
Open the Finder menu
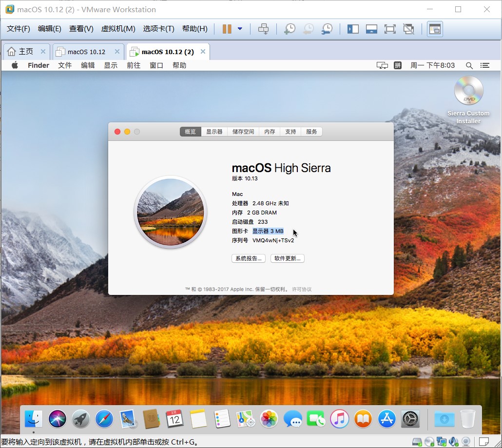pos(39,65)
